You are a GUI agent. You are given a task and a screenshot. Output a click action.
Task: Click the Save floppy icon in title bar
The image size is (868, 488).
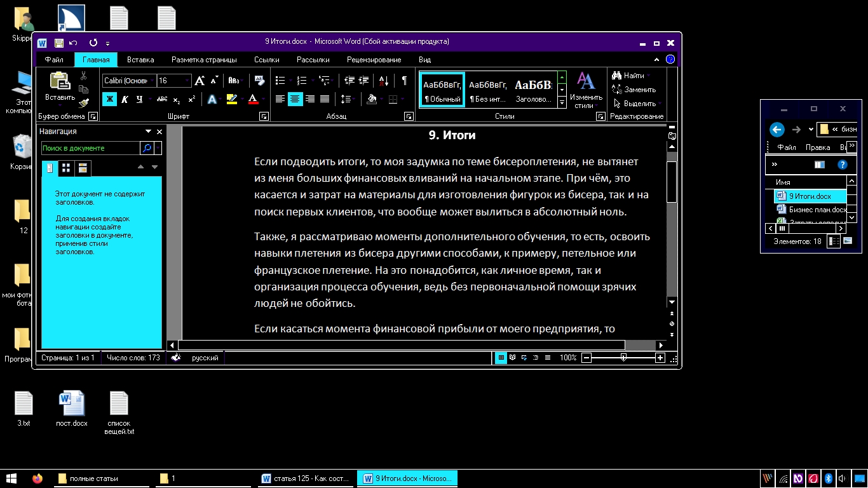(59, 43)
